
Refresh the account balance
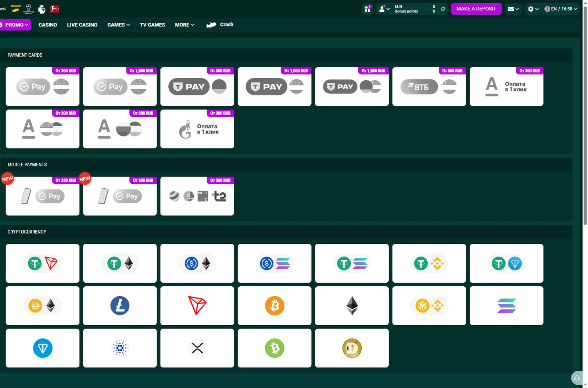coord(443,9)
